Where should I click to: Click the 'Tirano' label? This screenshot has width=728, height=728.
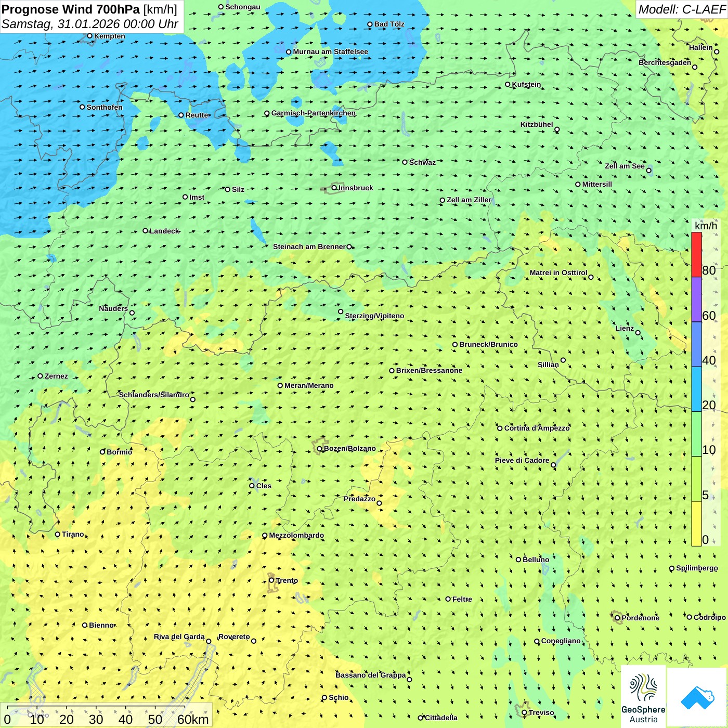73,534
